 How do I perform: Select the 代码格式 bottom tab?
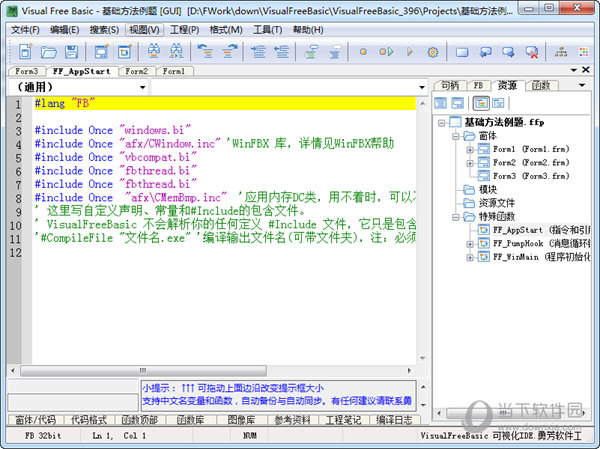click(x=89, y=420)
